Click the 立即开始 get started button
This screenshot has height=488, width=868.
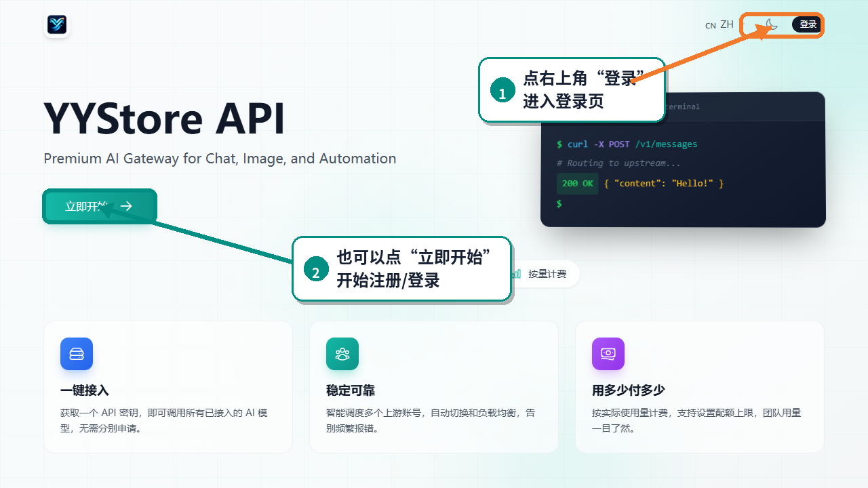point(100,207)
